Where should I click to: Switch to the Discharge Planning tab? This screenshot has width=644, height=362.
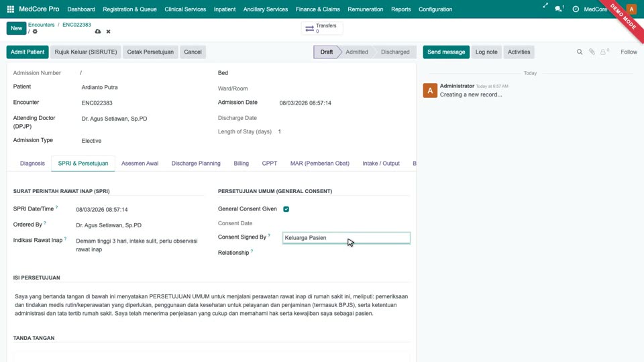196,164
